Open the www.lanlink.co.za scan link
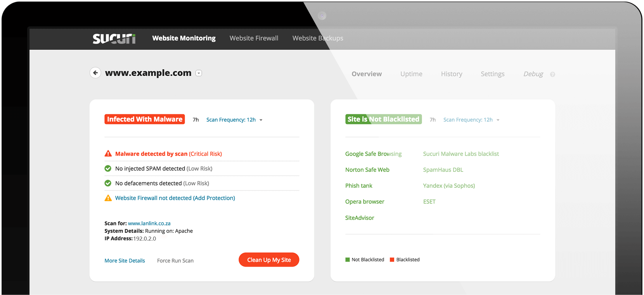Image resolution: width=644 pixels, height=295 pixels. click(149, 224)
